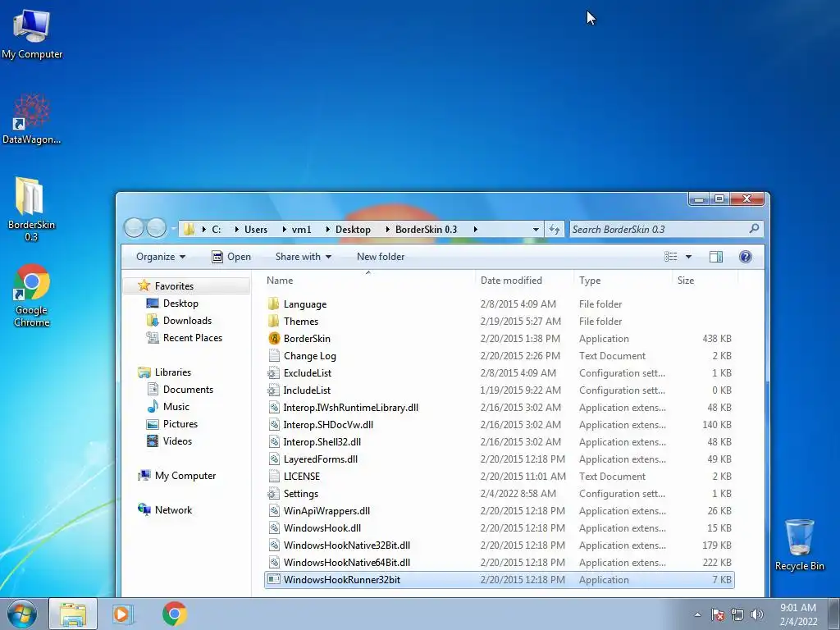Select WindowsHookNative64Bit.dll

click(x=500, y=563)
